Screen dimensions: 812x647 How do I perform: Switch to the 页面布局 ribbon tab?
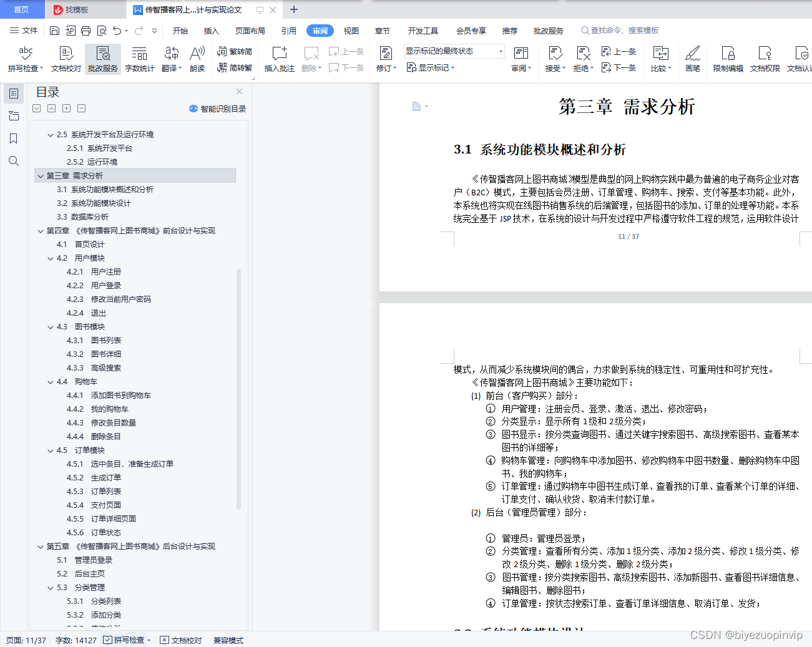pos(250,31)
